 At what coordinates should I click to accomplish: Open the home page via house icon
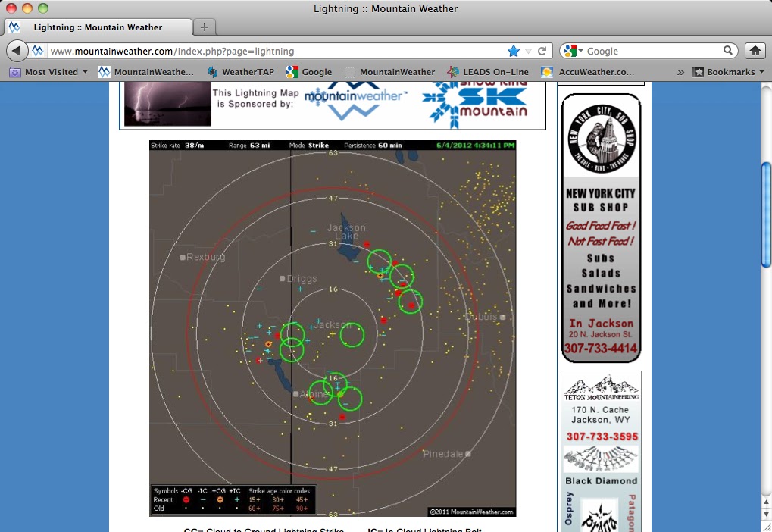[x=755, y=50]
